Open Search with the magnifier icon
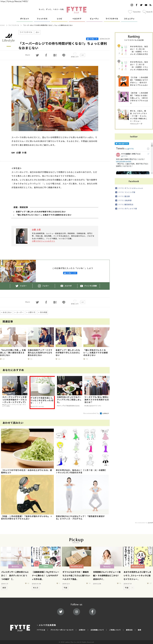 (144, 12)
